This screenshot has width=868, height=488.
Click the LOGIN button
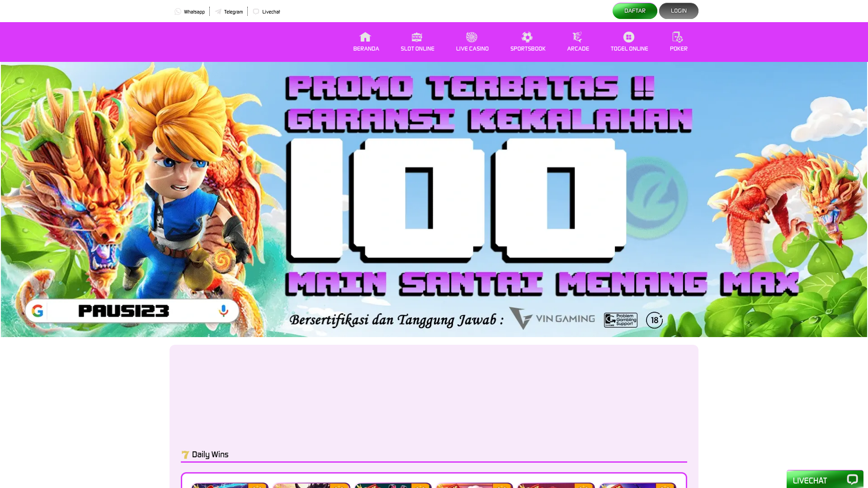pos(679,11)
